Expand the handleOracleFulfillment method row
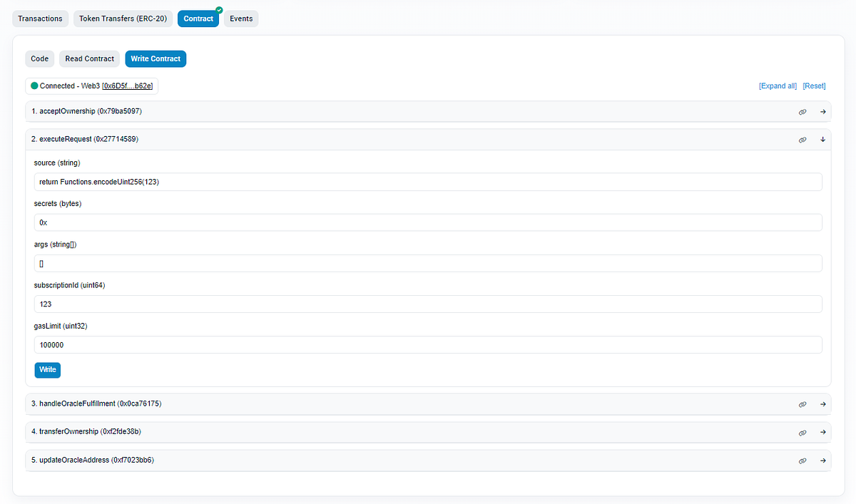 [822, 403]
